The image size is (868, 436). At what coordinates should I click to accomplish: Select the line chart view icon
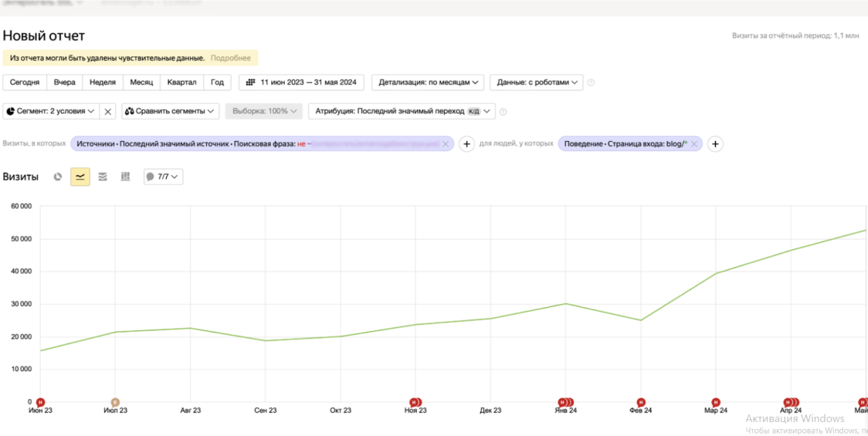(80, 177)
